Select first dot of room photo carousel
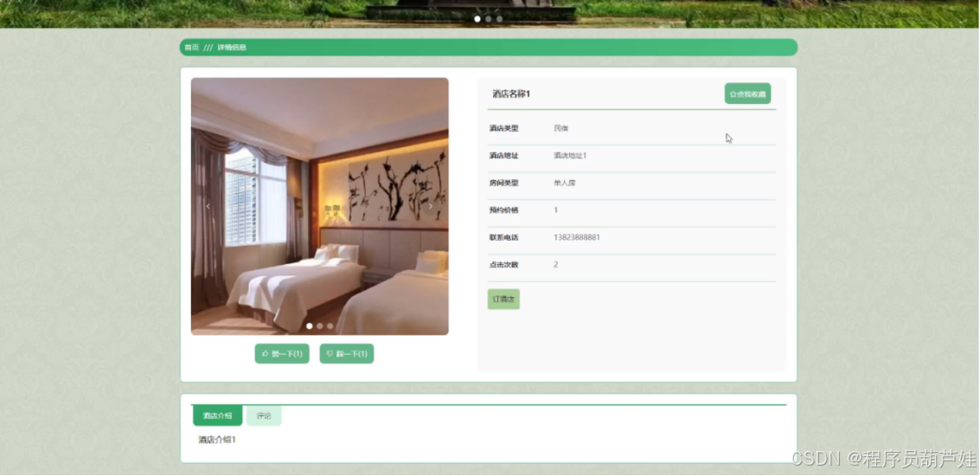The height and width of the screenshot is (476, 980). (x=310, y=326)
